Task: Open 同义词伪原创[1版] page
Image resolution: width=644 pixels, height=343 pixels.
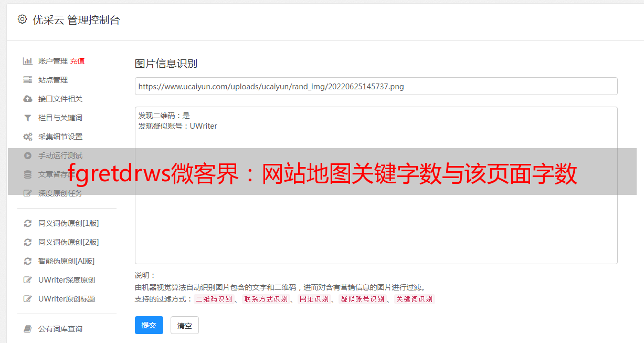Action: coord(69,223)
